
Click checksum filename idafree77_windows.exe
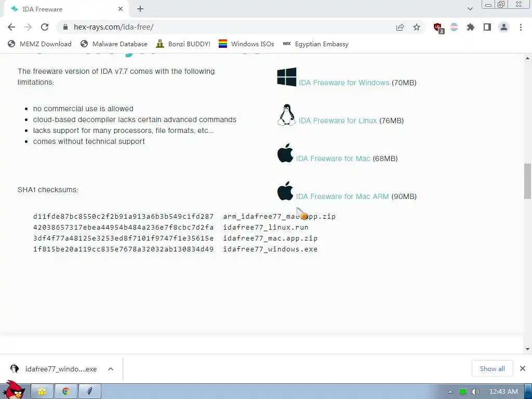270,249
